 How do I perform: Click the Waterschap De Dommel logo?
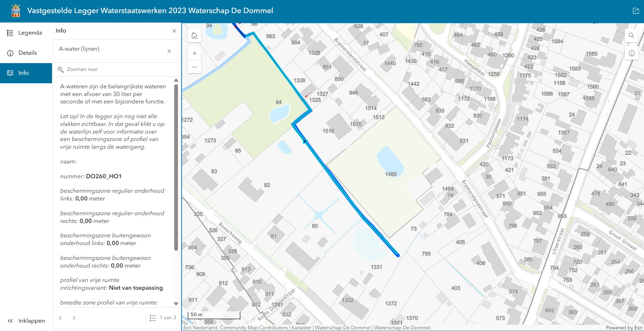point(16,11)
